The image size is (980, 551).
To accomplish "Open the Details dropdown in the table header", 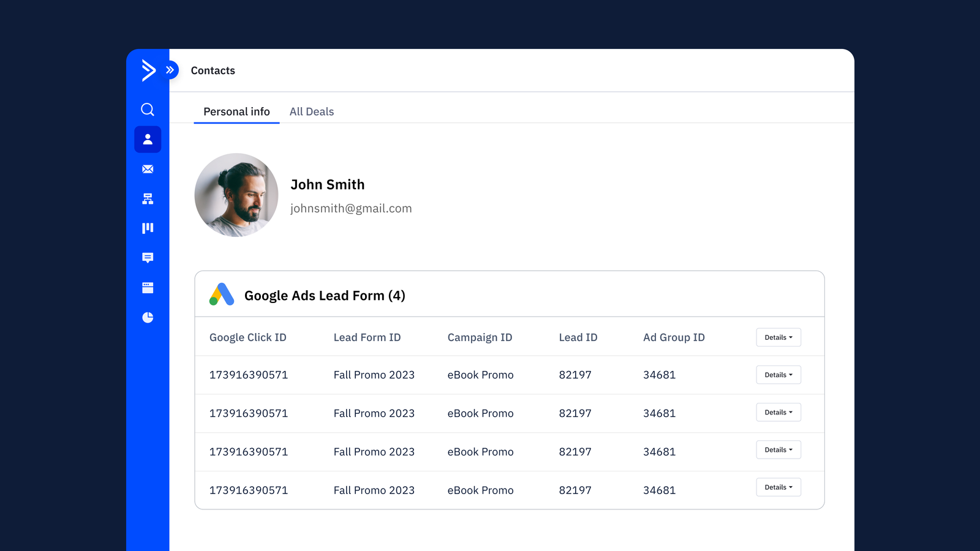I will (x=778, y=337).
